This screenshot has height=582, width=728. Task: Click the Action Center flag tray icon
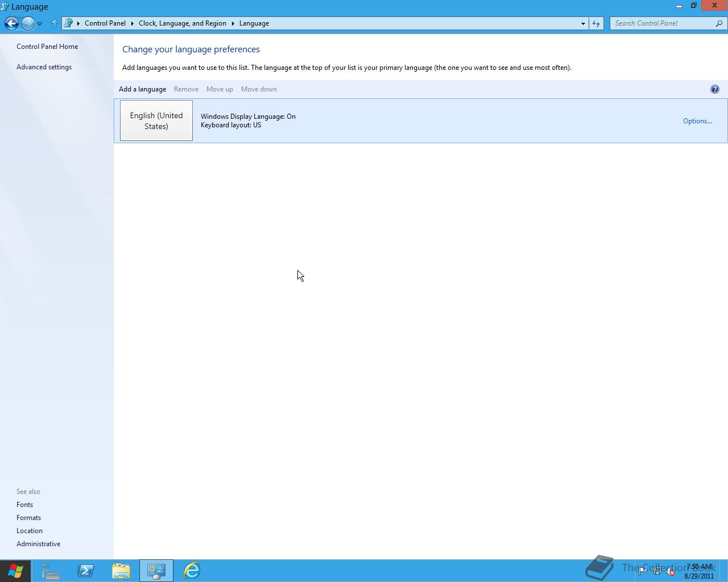(x=643, y=572)
